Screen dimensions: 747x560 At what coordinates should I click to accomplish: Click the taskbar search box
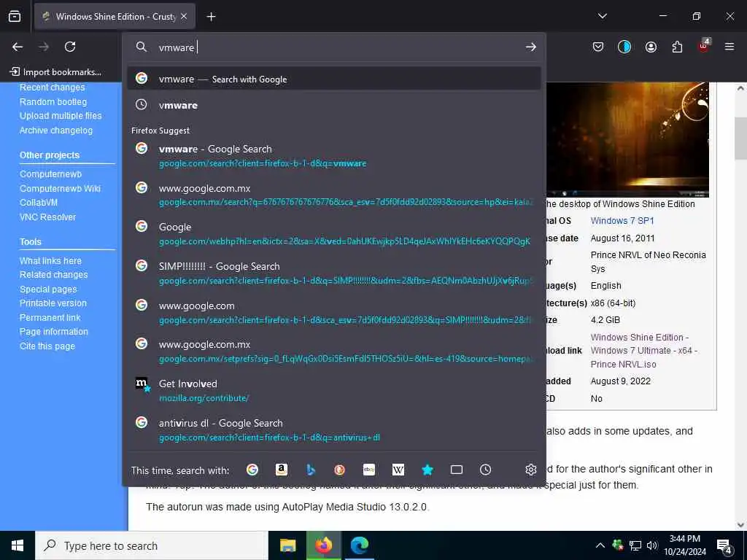152,545
